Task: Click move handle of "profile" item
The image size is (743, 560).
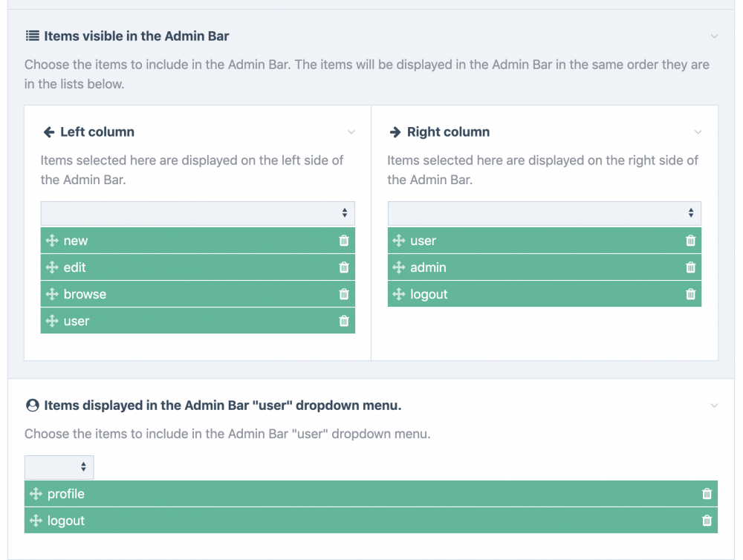Action: (36, 494)
